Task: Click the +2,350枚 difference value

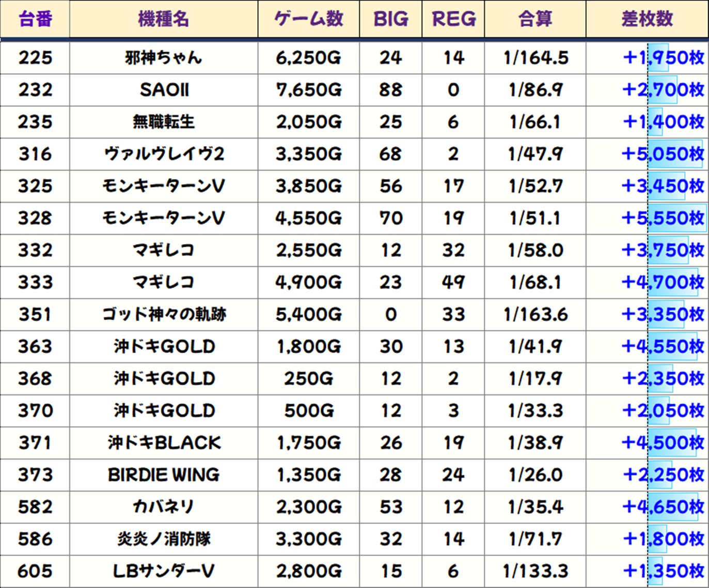Action: click(664, 378)
